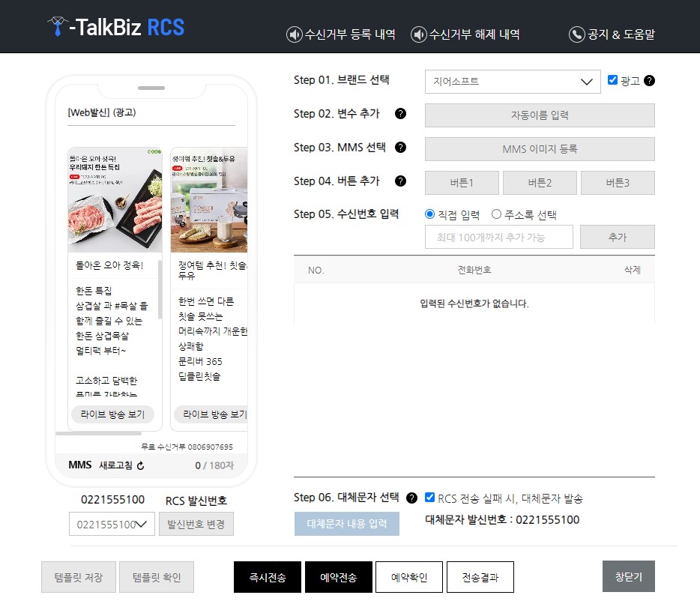Click 대체문자 발신번호 : 0221555100 text
The height and width of the screenshot is (613, 700).
(x=502, y=519)
